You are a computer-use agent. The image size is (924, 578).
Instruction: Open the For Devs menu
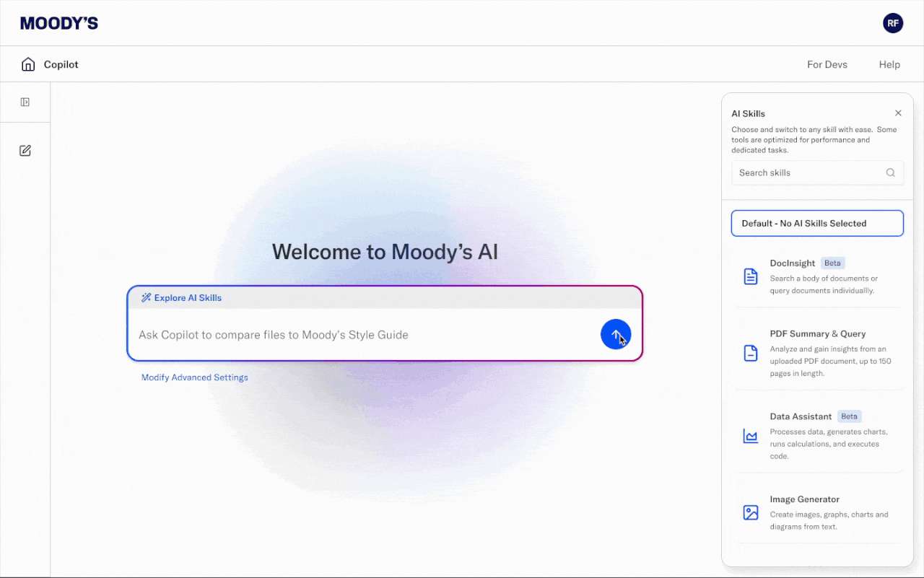pyautogui.click(x=827, y=64)
